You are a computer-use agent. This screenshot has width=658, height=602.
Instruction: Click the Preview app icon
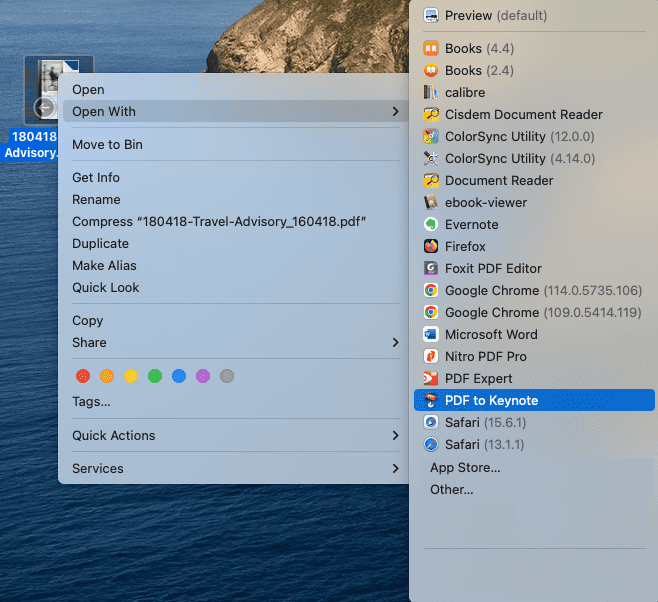coord(431,16)
